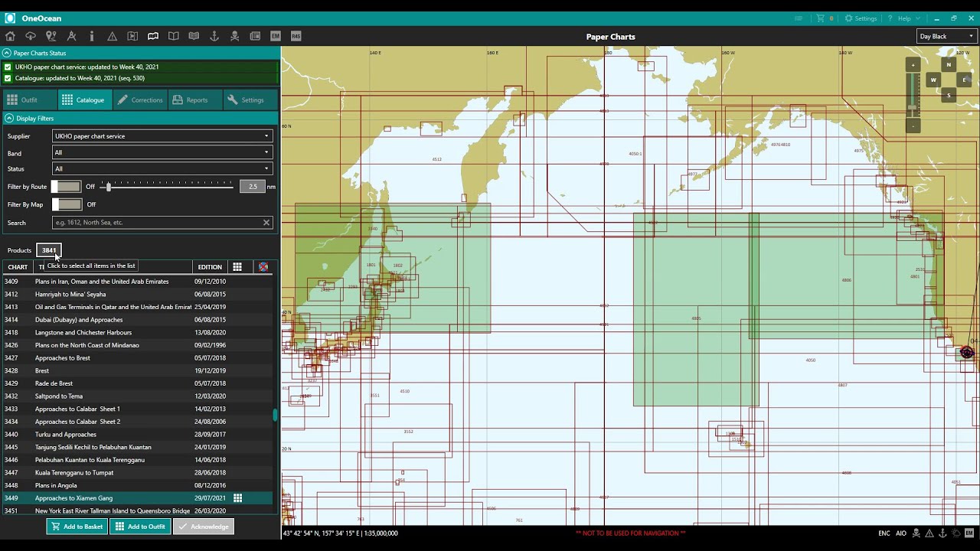Open the information 'i' icon
980x551 pixels.
[92, 36]
